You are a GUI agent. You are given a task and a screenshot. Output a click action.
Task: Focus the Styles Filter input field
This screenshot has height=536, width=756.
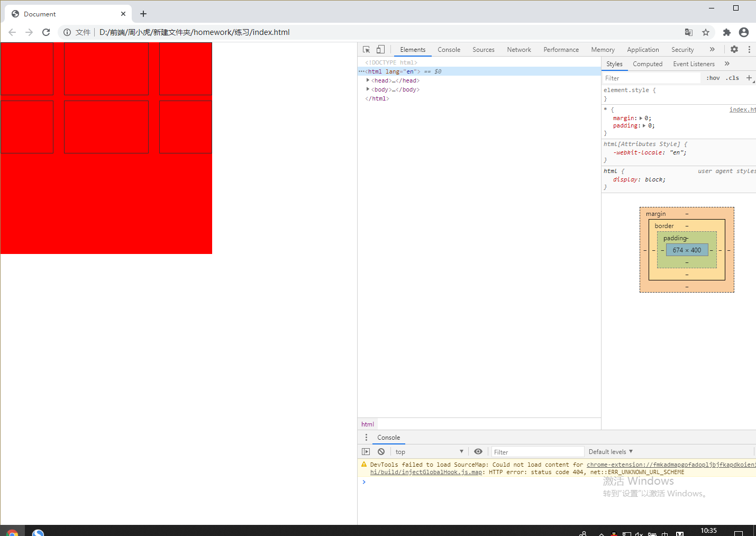coord(652,78)
